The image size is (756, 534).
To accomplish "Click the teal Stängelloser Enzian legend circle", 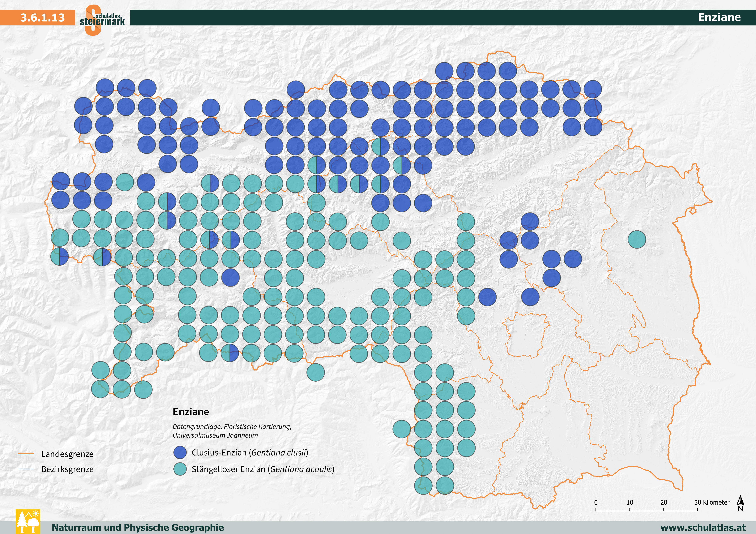I will [180, 469].
